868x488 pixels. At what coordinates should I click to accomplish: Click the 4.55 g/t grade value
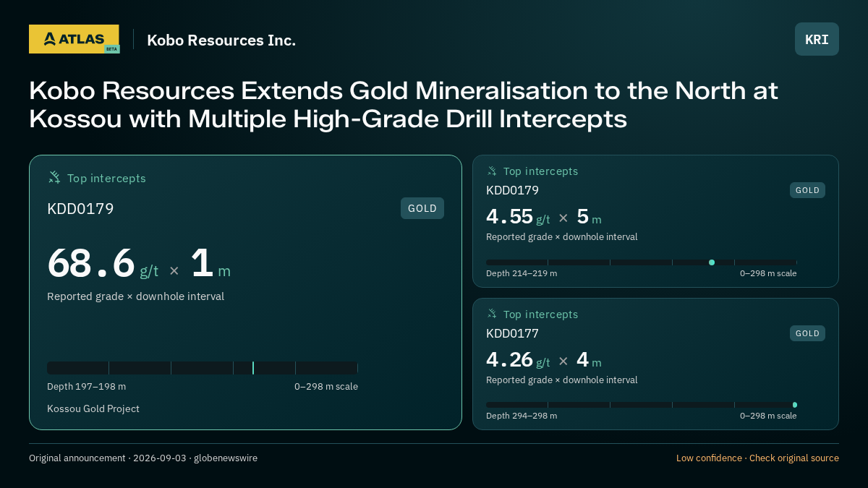tap(518, 217)
